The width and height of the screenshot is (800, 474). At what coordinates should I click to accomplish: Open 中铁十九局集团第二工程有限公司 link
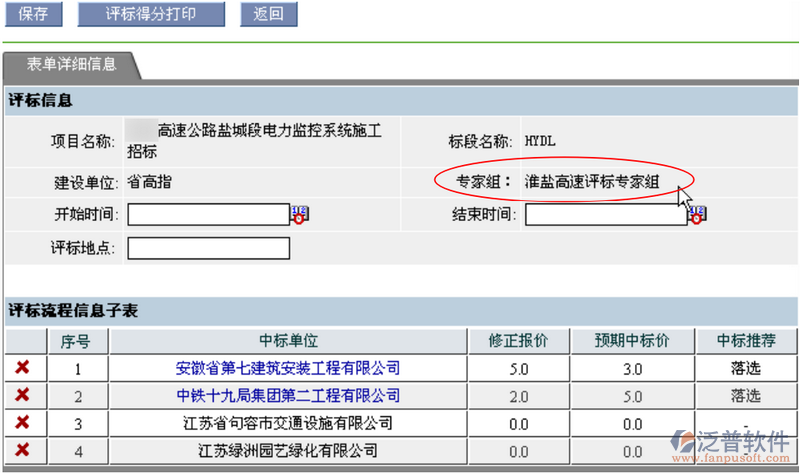(x=288, y=396)
